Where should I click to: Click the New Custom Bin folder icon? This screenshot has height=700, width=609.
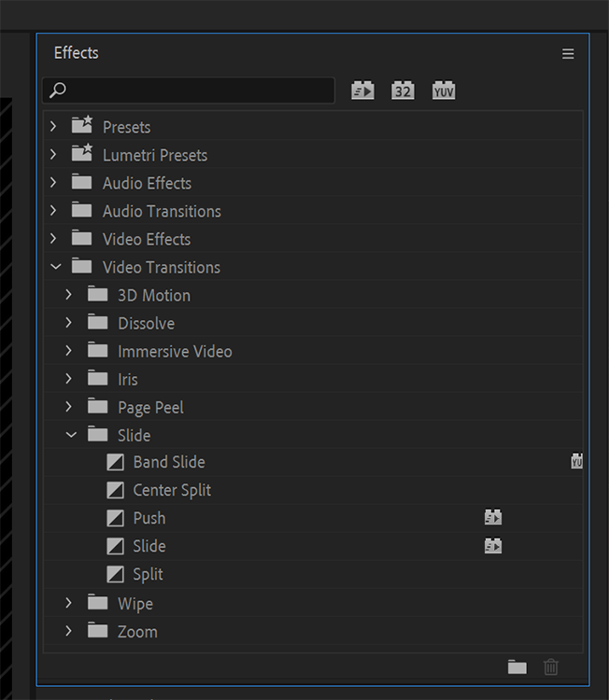pyautogui.click(x=517, y=666)
